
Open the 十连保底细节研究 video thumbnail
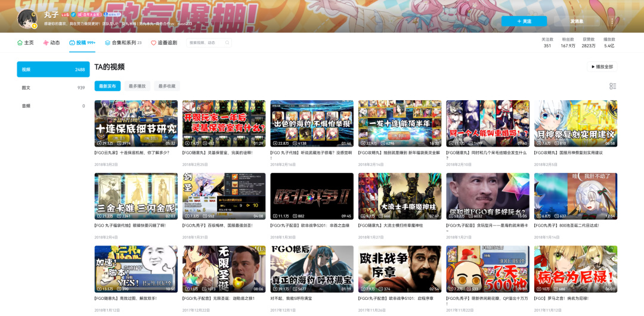coord(136,123)
